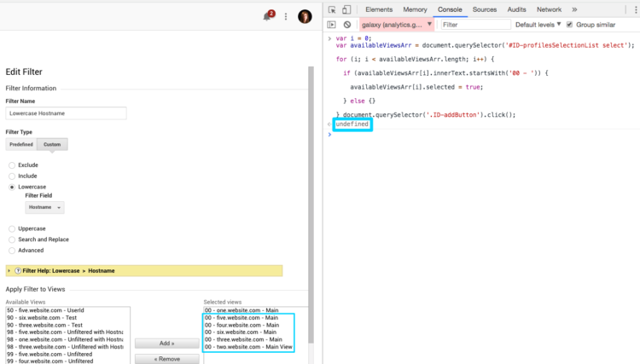Image resolution: width=640 pixels, height=364 pixels.
Task: Click the 'undefined' console output text
Action: coord(352,124)
